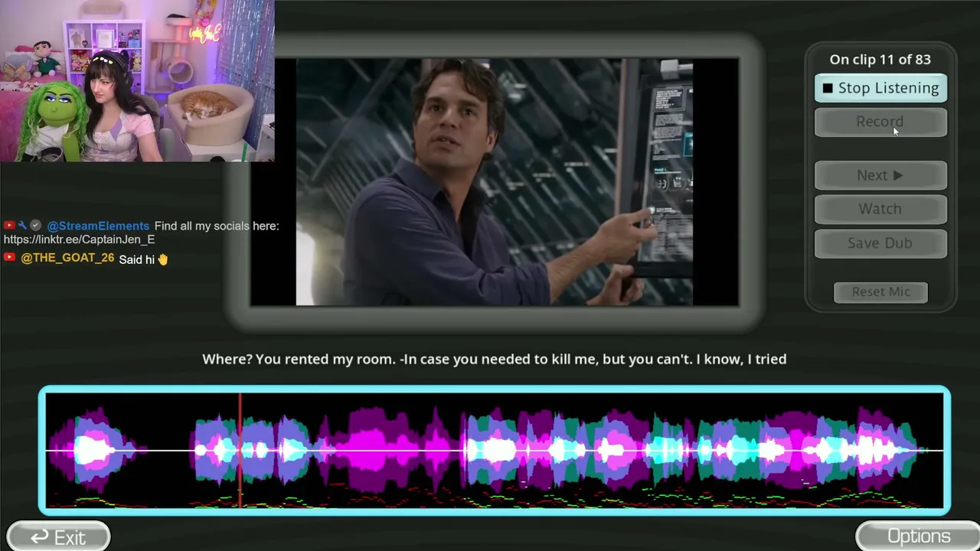
Task: Click the subtitle line starting 'Where? You rented'
Action: click(495, 359)
